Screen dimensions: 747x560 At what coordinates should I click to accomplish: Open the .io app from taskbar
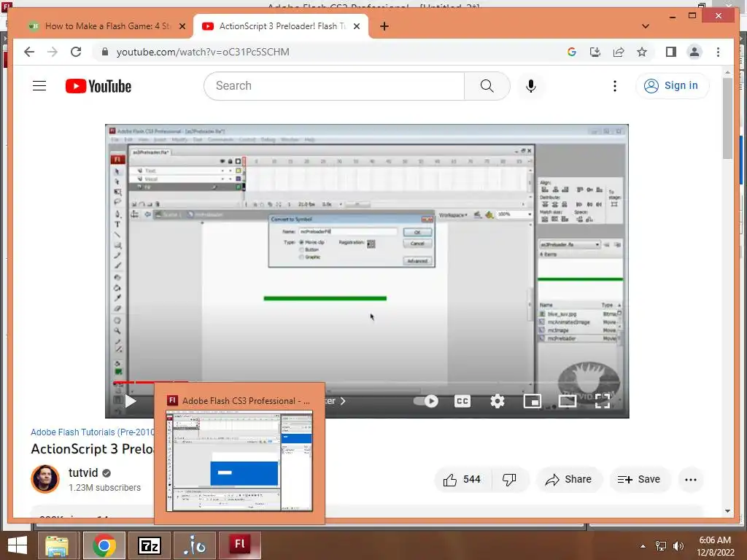[195, 545]
